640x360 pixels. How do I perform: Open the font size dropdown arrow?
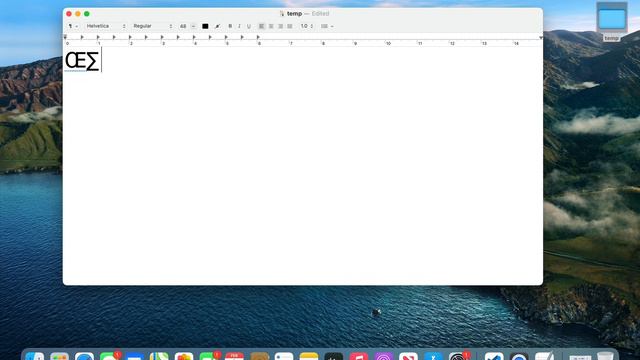[193, 26]
